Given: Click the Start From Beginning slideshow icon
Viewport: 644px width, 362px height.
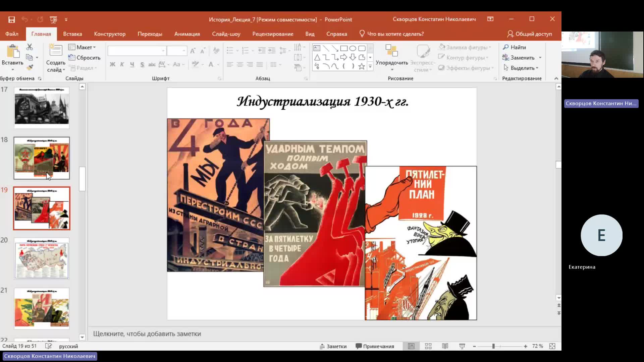Looking at the screenshot, I should pos(53,19).
